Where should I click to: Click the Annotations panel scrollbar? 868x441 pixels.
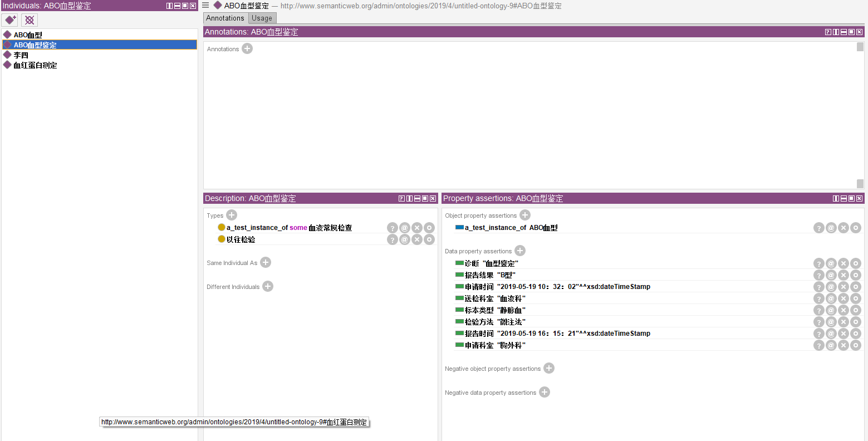[860, 115]
